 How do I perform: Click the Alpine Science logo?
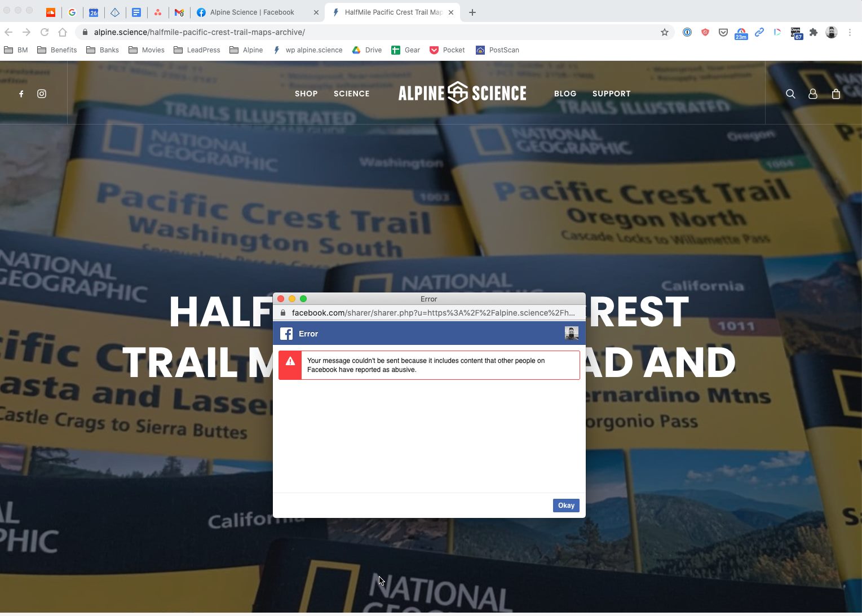(462, 93)
